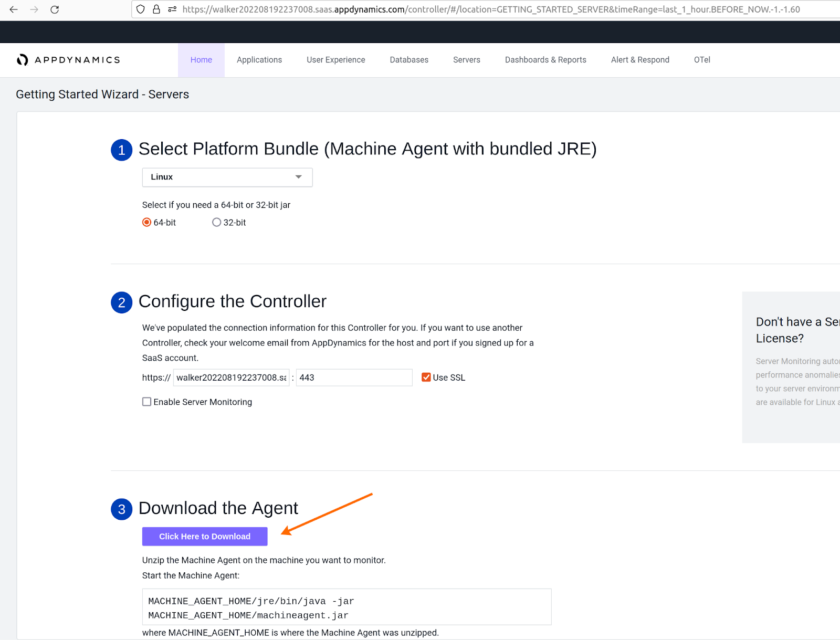Open the Applications menu tab

coord(259,60)
